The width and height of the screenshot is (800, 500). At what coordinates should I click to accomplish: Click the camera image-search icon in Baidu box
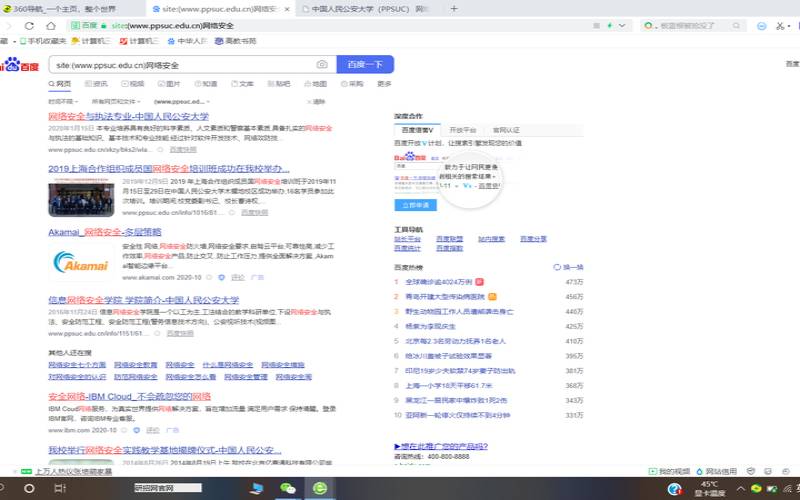point(321,64)
